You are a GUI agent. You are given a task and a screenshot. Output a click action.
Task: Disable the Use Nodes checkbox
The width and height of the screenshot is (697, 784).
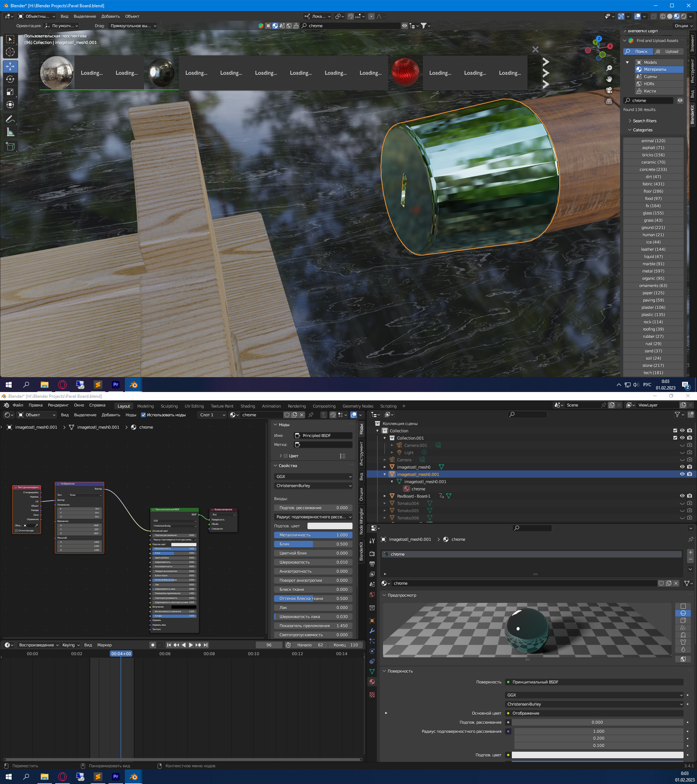tap(143, 415)
